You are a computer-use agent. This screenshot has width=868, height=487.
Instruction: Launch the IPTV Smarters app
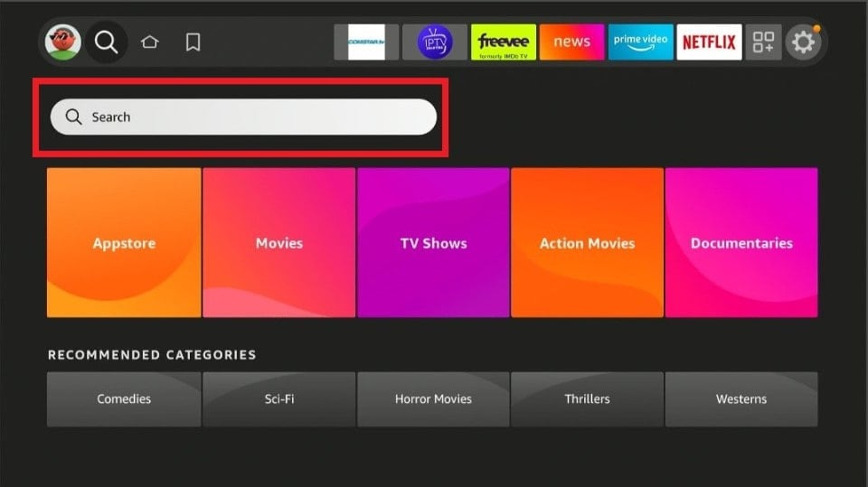pos(435,42)
